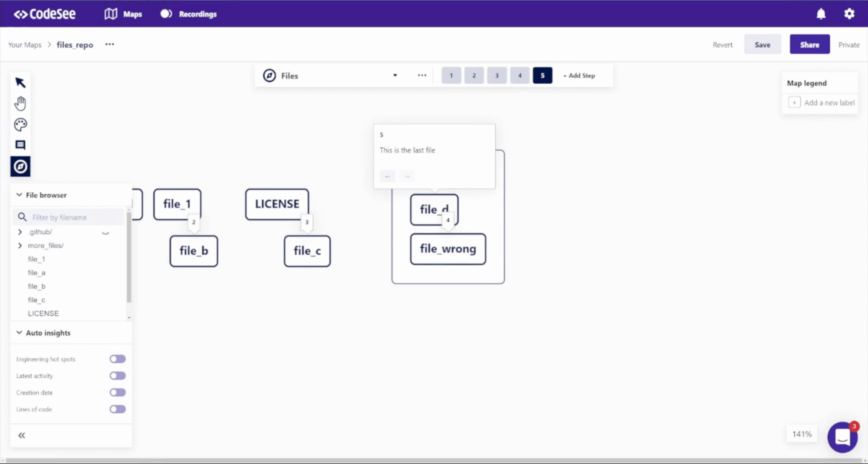Image resolution: width=868 pixels, height=464 pixels.
Task: Open the Recordings tab
Action: pos(188,14)
